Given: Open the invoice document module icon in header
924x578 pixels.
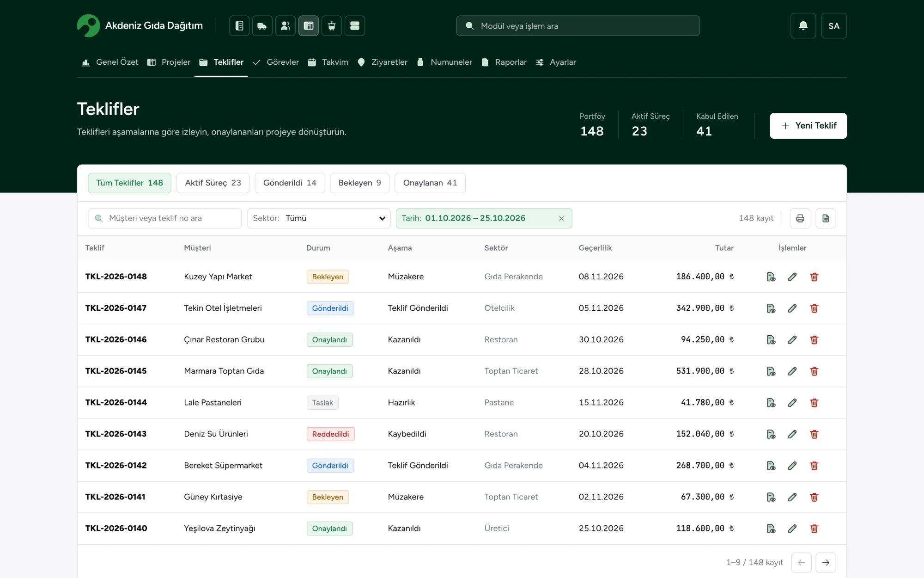Looking at the screenshot, I should [239, 26].
